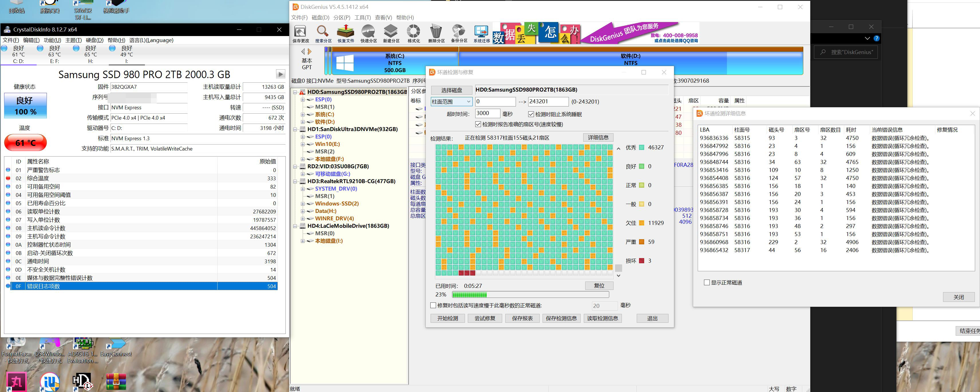Click the Save Changes (保存更改) toolbar icon
This screenshot has width=980, height=392.
300,34
